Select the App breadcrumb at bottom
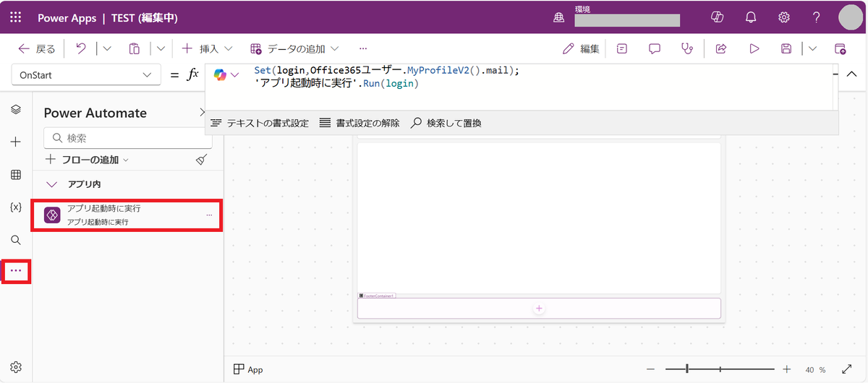 248,369
